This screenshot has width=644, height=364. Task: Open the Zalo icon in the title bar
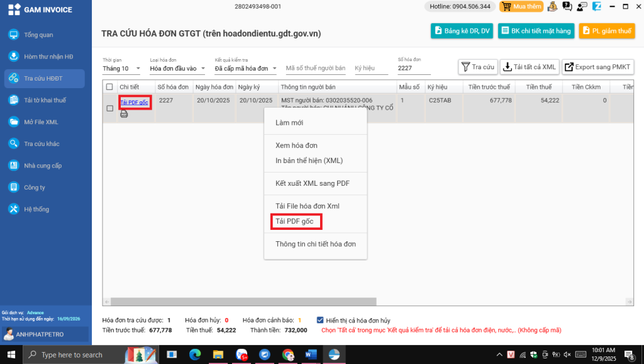[597, 7]
